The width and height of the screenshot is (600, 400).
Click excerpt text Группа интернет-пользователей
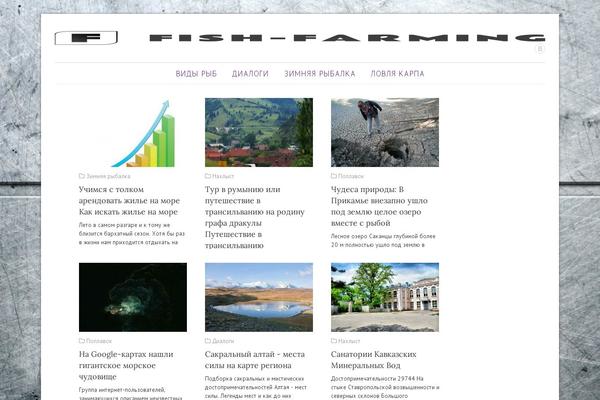(130, 393)
